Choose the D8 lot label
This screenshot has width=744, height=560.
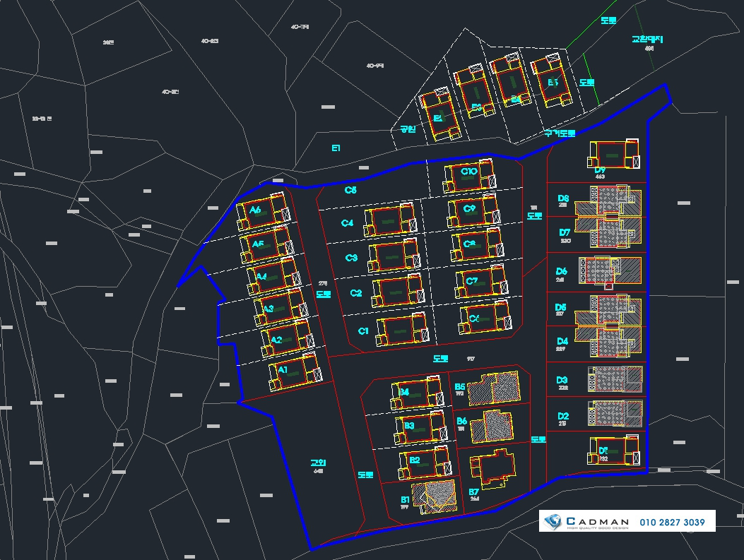(563, 198)
